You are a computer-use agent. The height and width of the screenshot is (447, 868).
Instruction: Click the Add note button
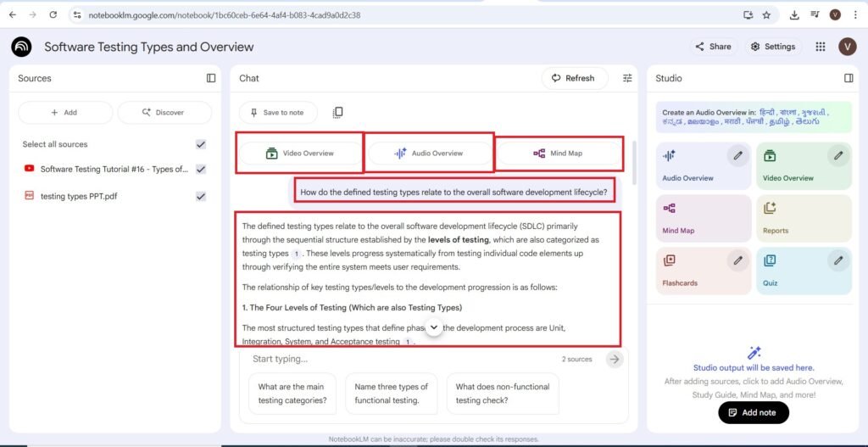tap(753, 412)
